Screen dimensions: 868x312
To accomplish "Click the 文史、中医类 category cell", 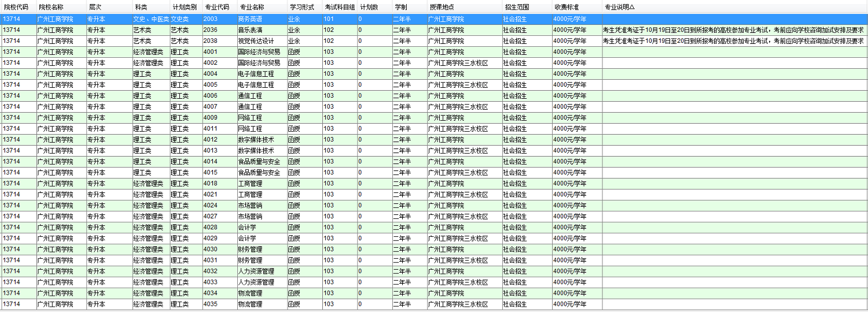I will point(150,19).
